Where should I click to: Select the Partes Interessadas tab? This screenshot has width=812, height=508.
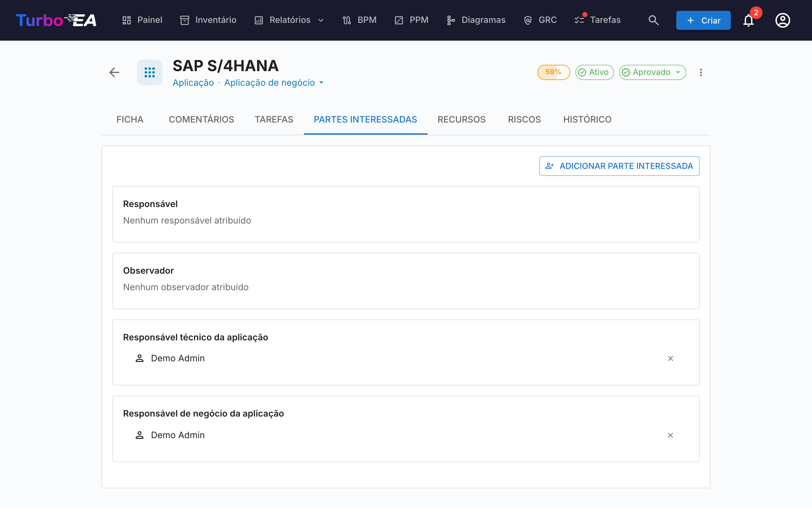click(x=365, y=119)
